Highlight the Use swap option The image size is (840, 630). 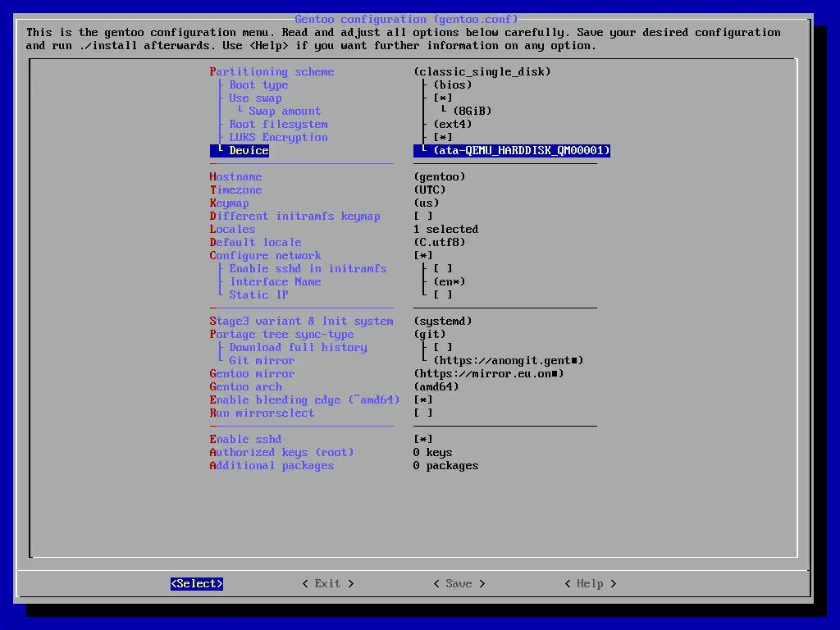tap(256, 98)
